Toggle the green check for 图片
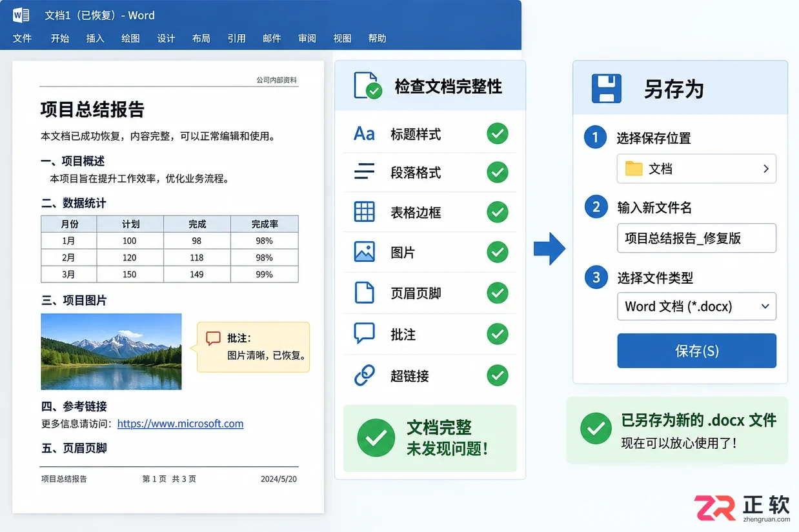Screen dimensions: 799x532 point(497,252)
